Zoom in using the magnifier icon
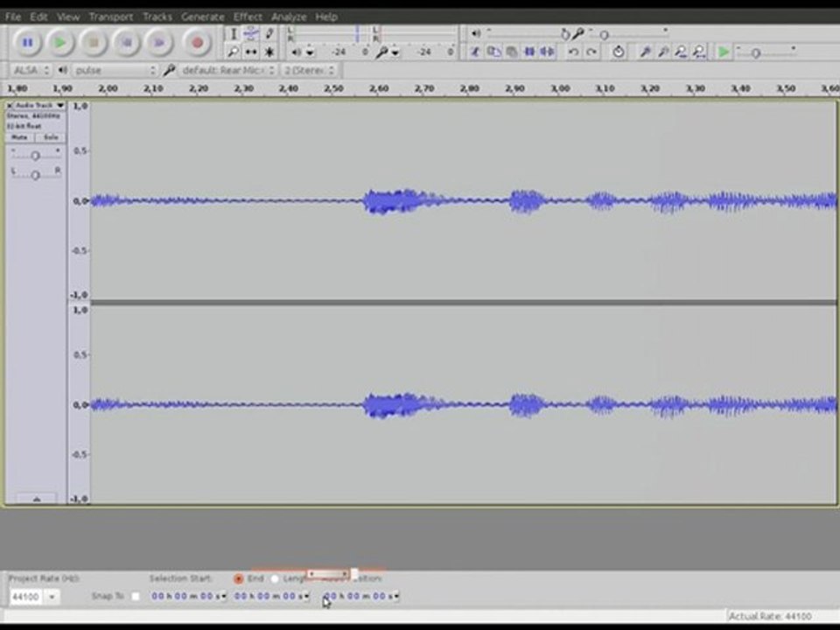The image size is (840, 630). [x=645, y=52]
